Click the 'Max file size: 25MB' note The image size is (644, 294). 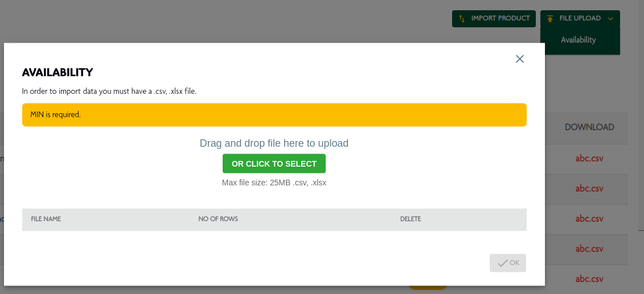click(x=274, y=183)
